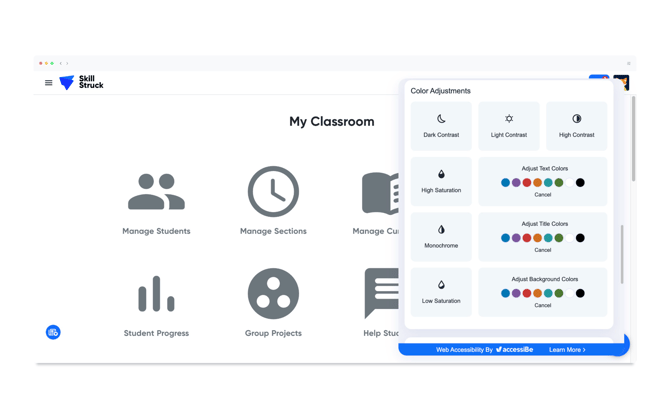Click the accessibility panel scrollbar thumb

[622, 254]
